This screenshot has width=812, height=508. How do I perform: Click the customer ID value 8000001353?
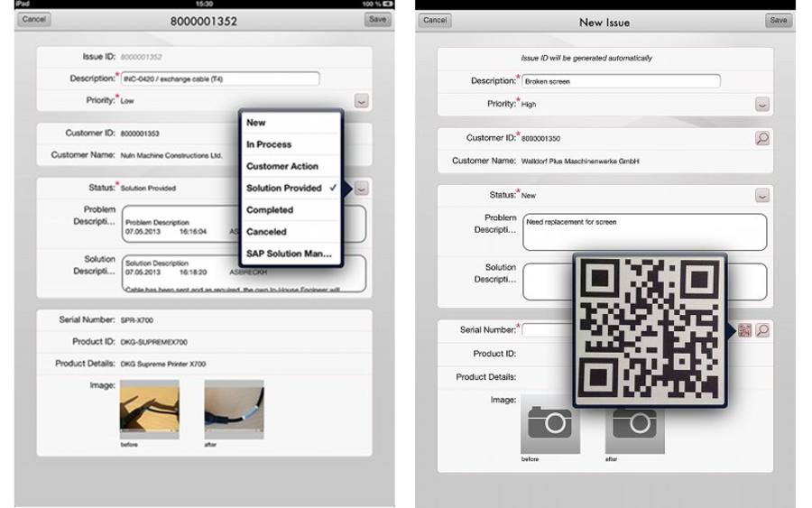(140, 134)
